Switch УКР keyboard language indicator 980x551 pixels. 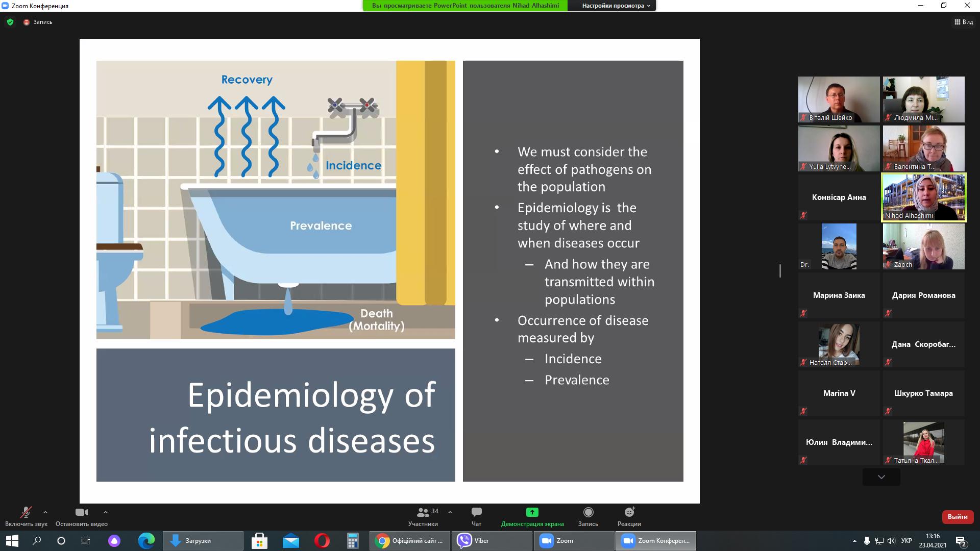click(x=906, y=541)
